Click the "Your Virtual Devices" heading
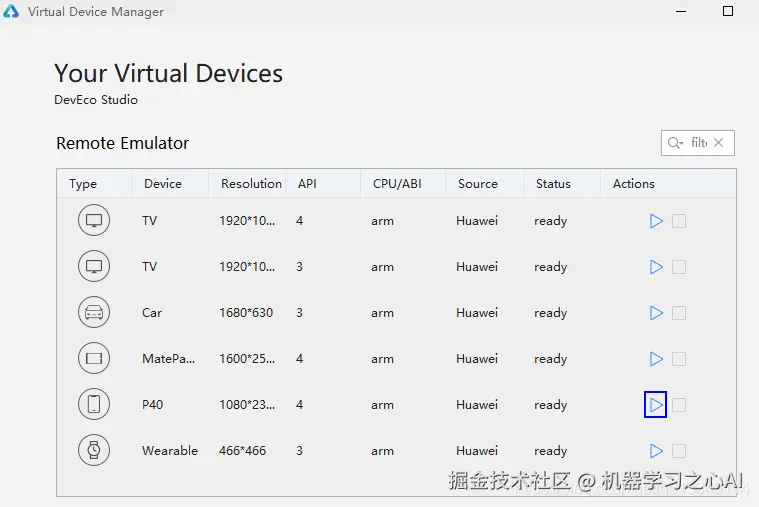 pyautogui.click(x=168, y=74)
